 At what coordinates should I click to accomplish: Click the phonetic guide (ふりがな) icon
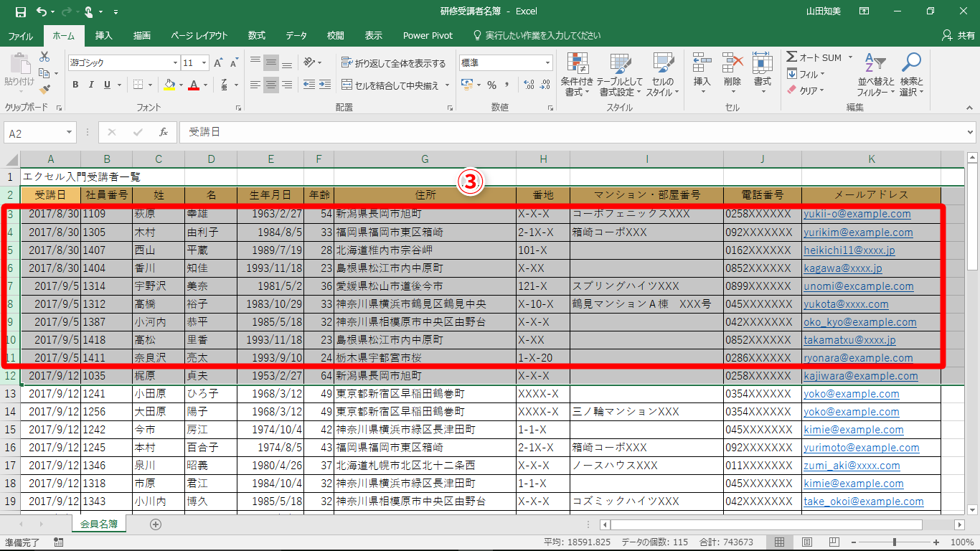click(x=224, y=85)
